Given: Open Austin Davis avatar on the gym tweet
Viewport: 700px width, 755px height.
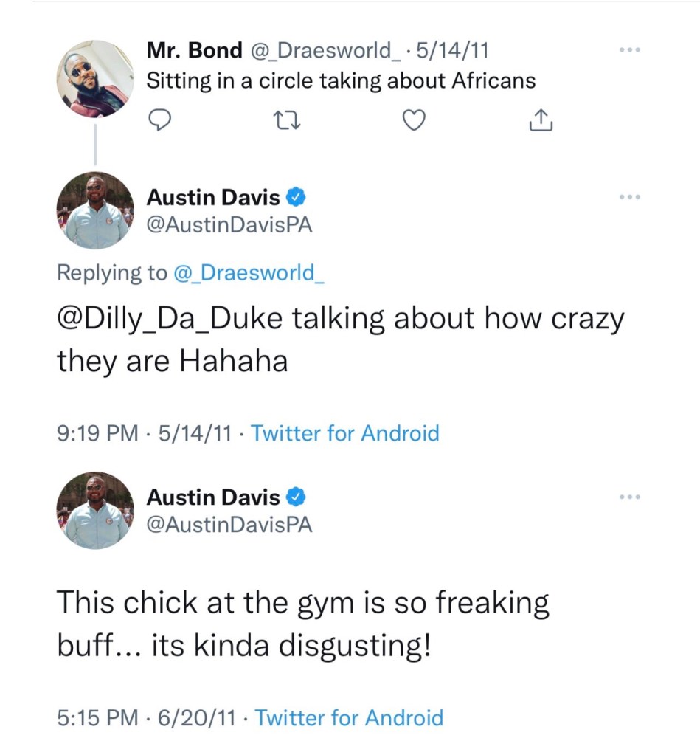Looking at the screenshot, I should point(95,511).
